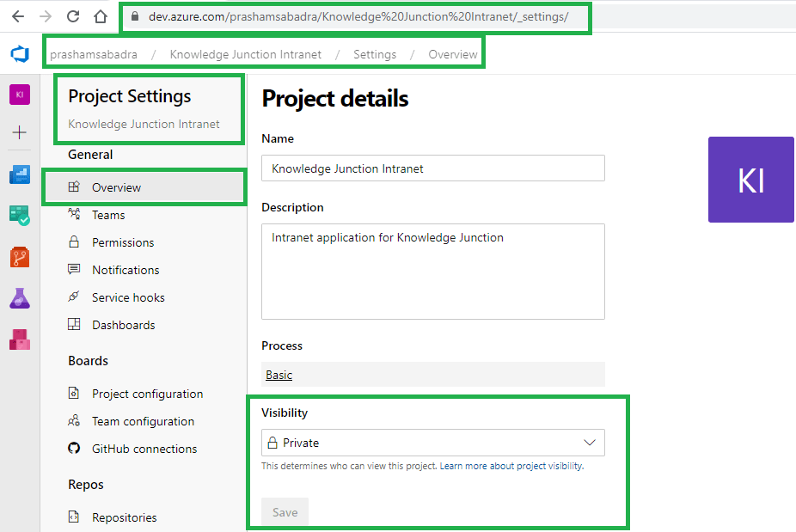Click prashamsabadra breadcrumb

[x=94, y=54]
